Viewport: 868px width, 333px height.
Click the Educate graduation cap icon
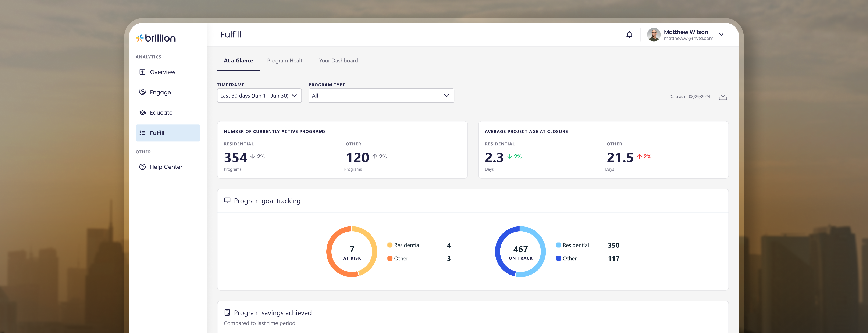143,112
